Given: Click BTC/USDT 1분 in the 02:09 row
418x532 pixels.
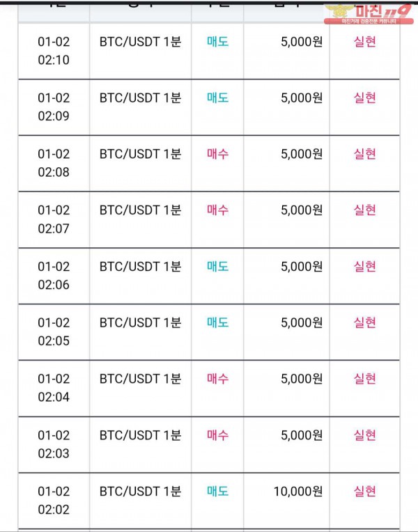Looking at the screenshot, I should pyautogui.click(x=140, y=98).
